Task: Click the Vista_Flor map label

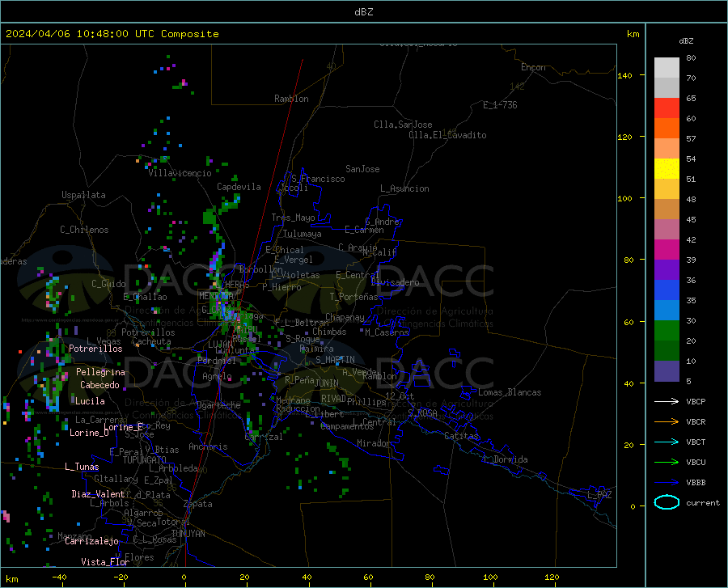Action: click(105, 562)
